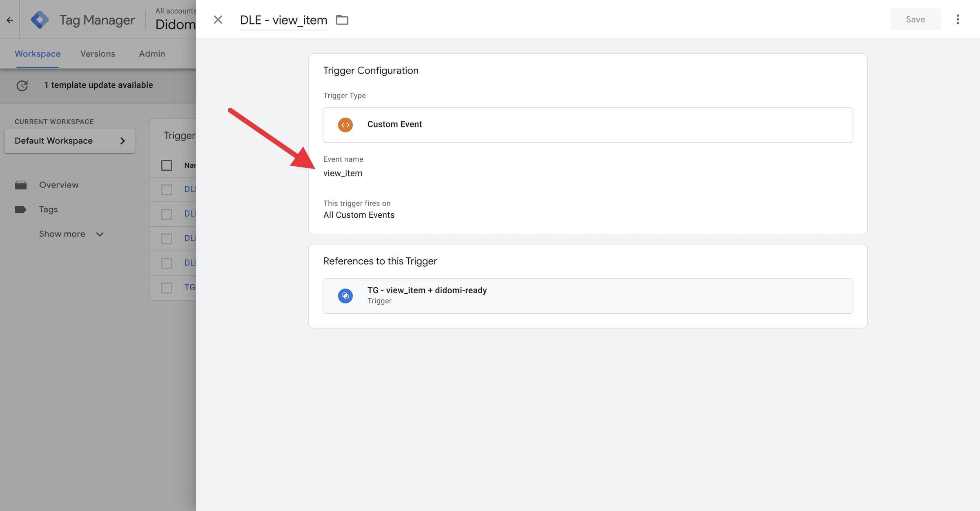Switch to the Admin tab
This screenshot has height=511, width=980.
pos(152,54)
